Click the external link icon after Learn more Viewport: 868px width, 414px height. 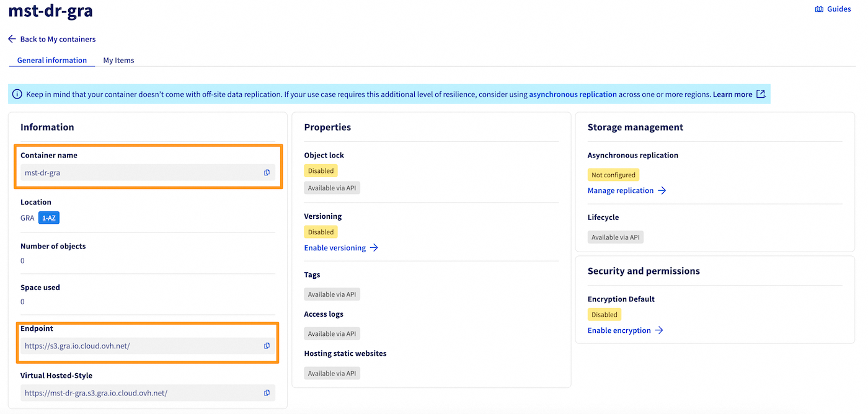click(761, 95)
